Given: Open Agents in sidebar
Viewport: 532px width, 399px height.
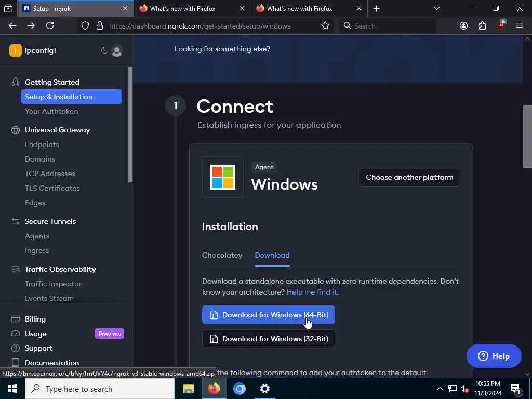Looking at the screenshot, I should (x=37, y=236).
